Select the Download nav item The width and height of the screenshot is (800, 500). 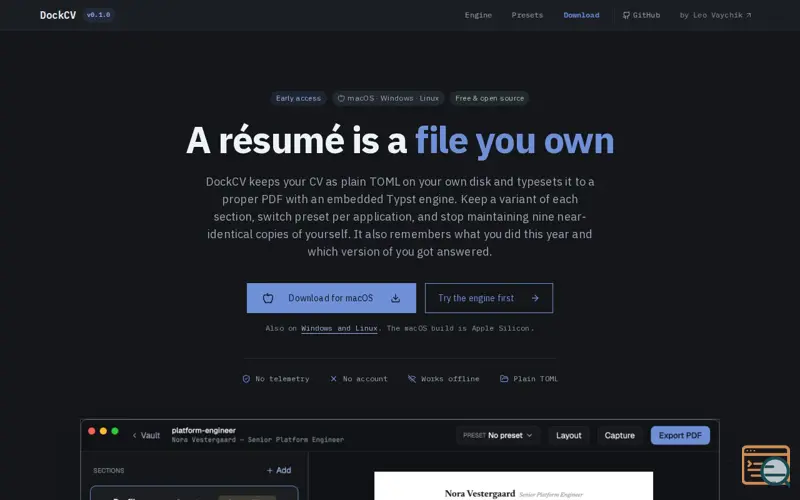pyautogui.click(x=581, y=15)
